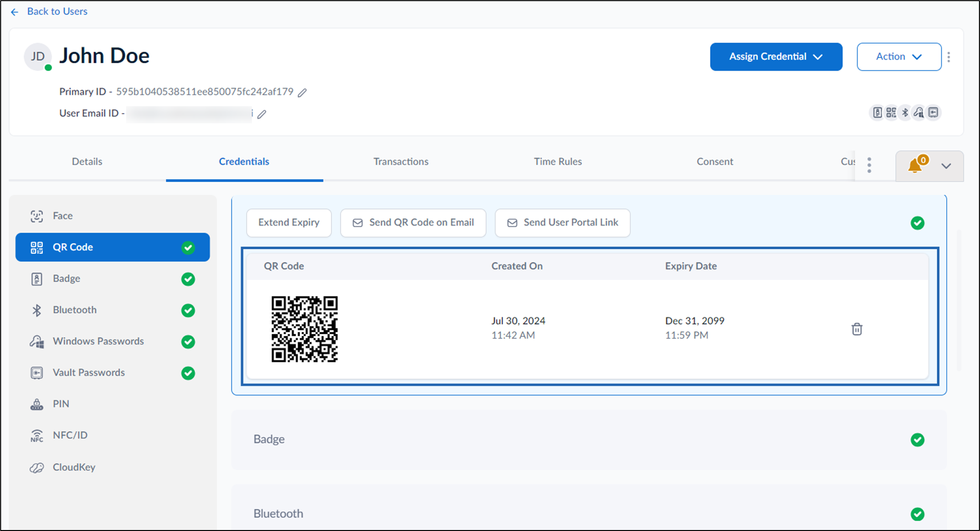The image size is (980, 531).
Task: Open the overflow tabs three-dot menu
Action: (869, 165)
